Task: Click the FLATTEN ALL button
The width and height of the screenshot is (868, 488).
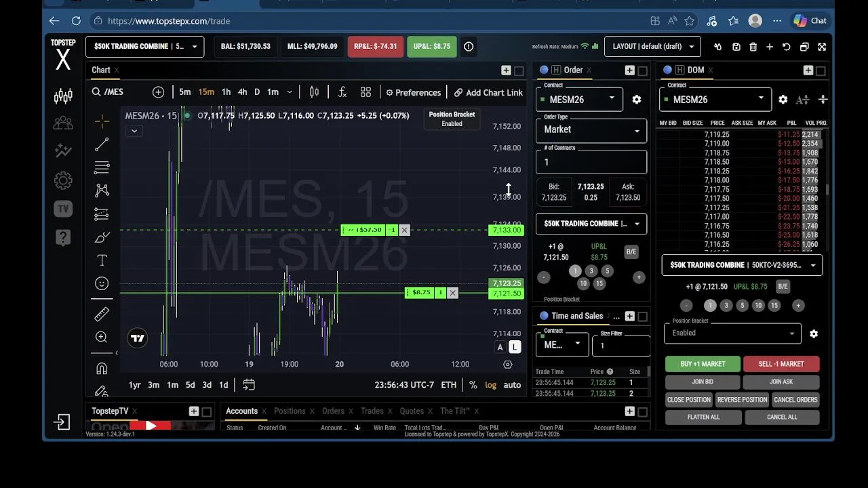Action: click(x=703, y=417)
